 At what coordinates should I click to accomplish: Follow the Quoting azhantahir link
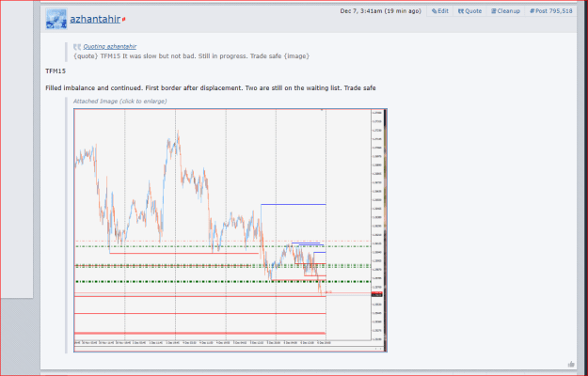pyautogui.click(x=110, y=46)
